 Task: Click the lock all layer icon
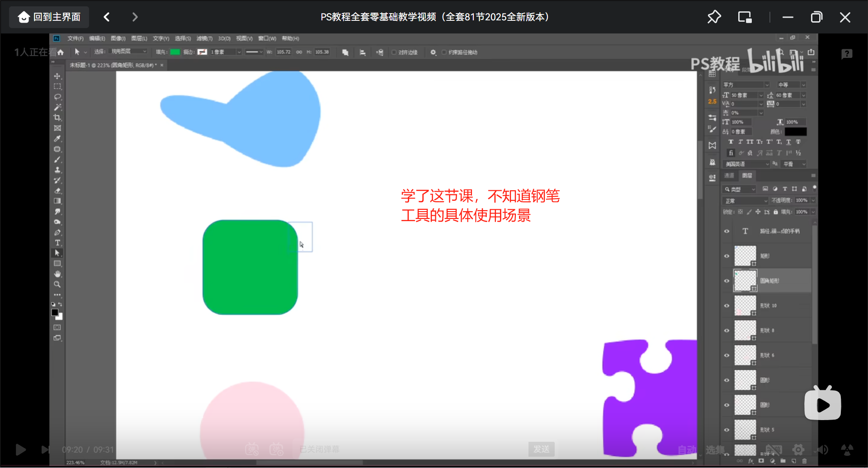[776, 212]
